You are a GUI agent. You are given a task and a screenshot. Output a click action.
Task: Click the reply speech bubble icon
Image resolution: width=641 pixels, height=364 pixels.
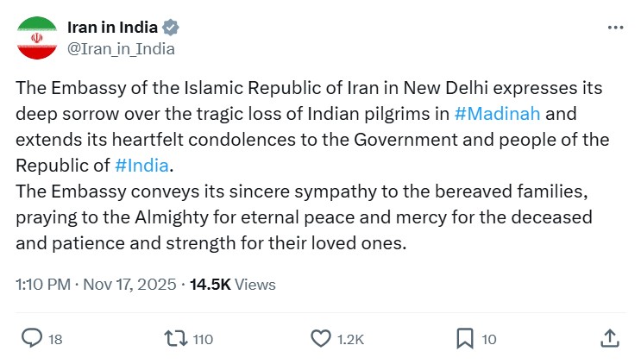30,338
